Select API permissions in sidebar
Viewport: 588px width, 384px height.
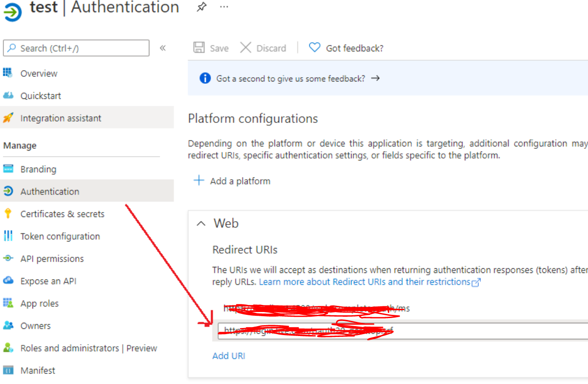point(52,258)
